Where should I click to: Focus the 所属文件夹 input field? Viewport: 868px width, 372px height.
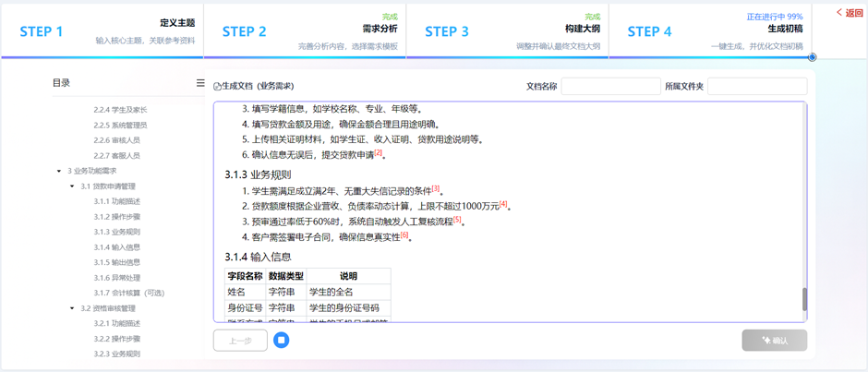point(757,87)
